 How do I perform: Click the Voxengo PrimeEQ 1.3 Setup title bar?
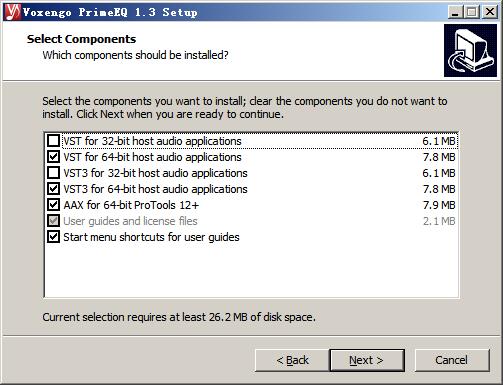point(233,12)
